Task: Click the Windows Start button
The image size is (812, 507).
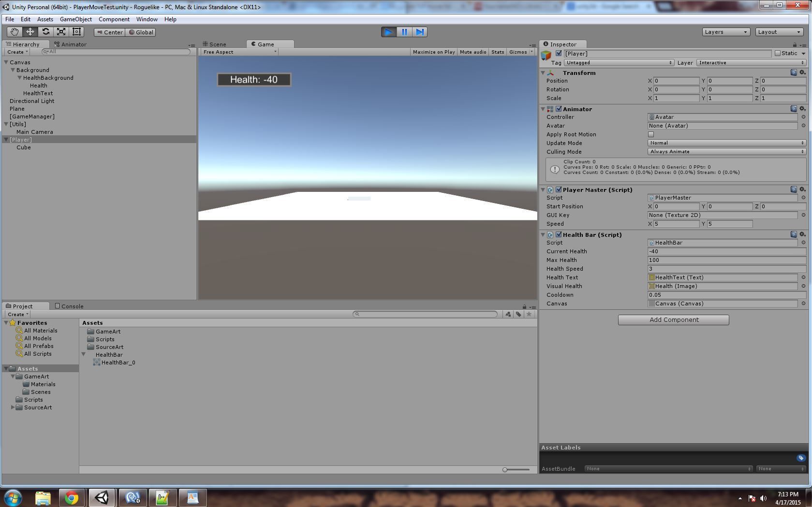Action: (13, 497)
